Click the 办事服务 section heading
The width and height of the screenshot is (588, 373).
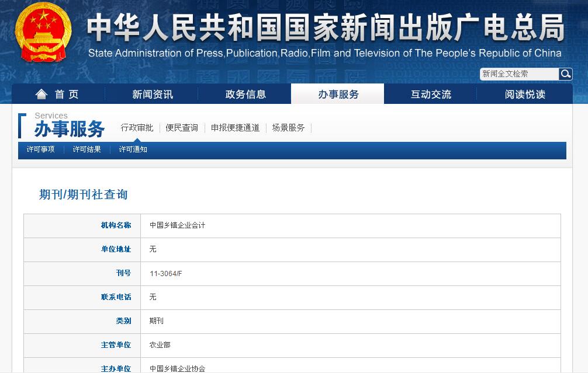[70, 129]
